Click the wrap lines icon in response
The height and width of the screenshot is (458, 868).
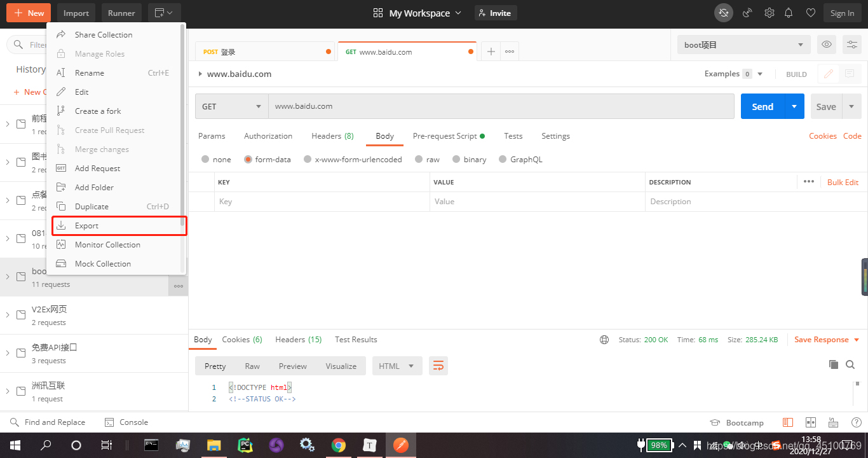click(x=438, y=366)
